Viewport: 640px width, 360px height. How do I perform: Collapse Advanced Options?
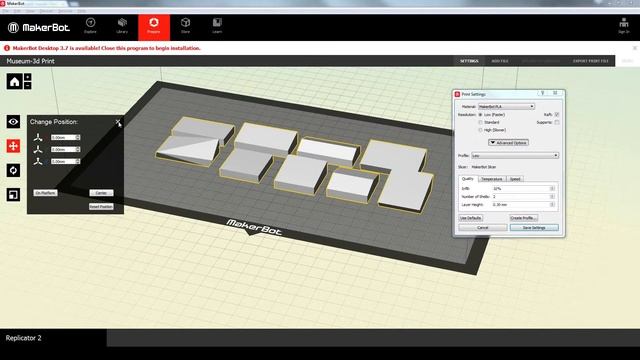point(508,142)
